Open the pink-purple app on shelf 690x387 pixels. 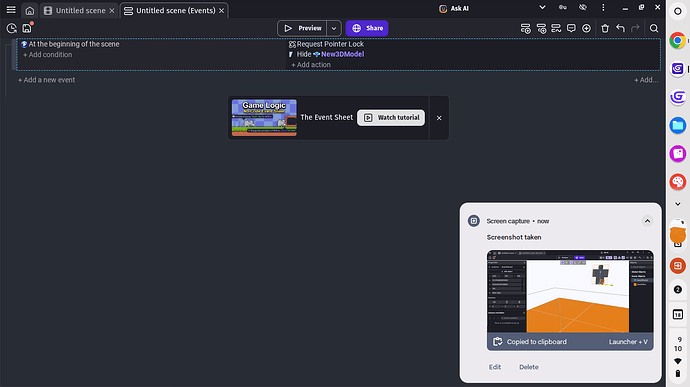click(x=678, y=154)
